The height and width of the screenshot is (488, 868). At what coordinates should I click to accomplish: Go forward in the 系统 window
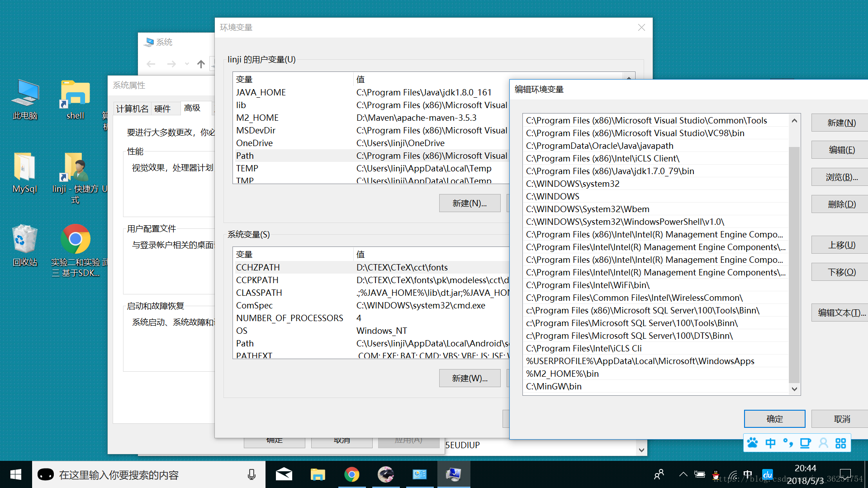point(171,64)
